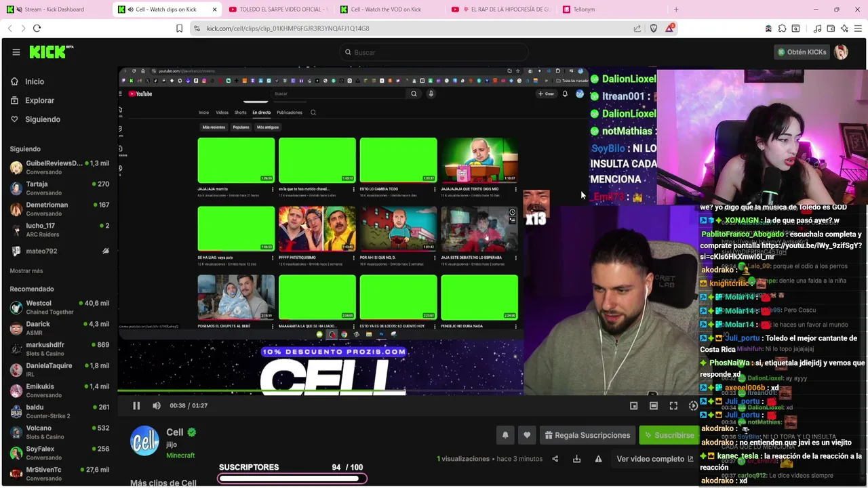Open the Minecraft category link
This screenshot has width=868, height=488.
click(x=180, y=455)
